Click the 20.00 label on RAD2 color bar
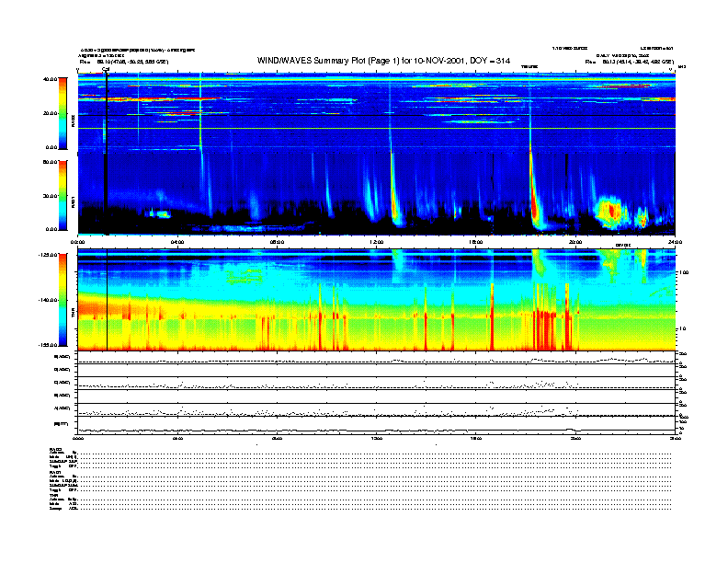The image size is (728, 563). [50, 113]
